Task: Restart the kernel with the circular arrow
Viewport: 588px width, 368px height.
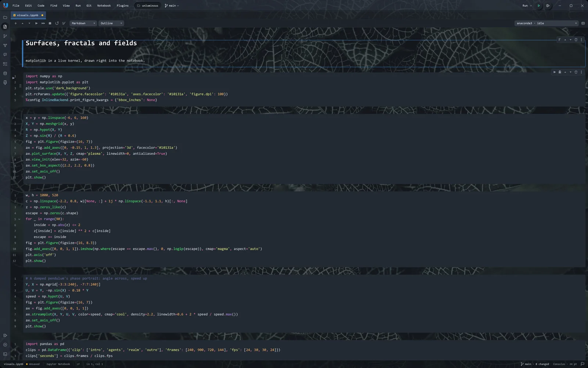Action: pos(57,23)
